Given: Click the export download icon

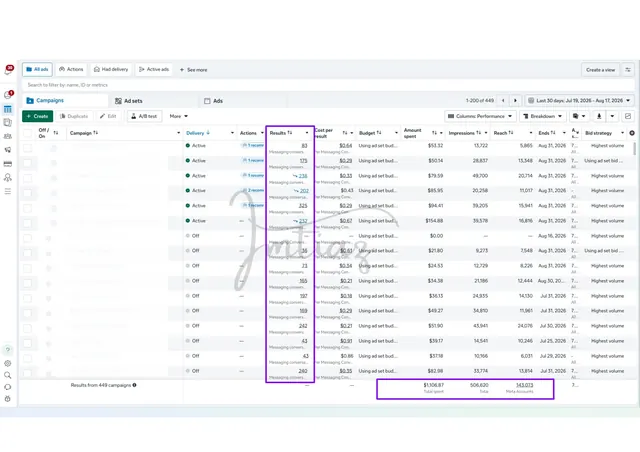Looking at the screenshot, I should click(599, 116).
